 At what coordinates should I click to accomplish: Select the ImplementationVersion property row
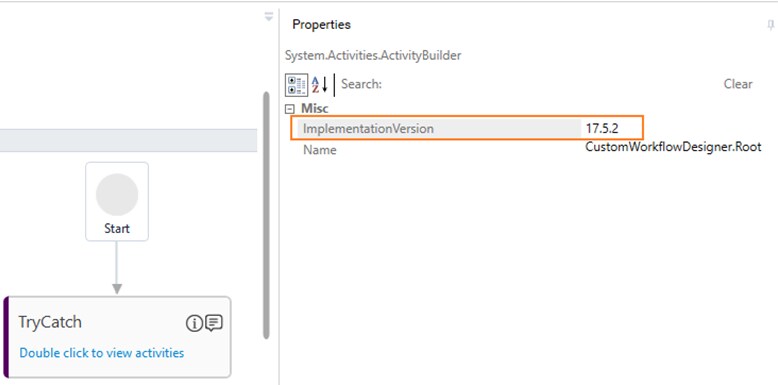[x=468, y=128]
